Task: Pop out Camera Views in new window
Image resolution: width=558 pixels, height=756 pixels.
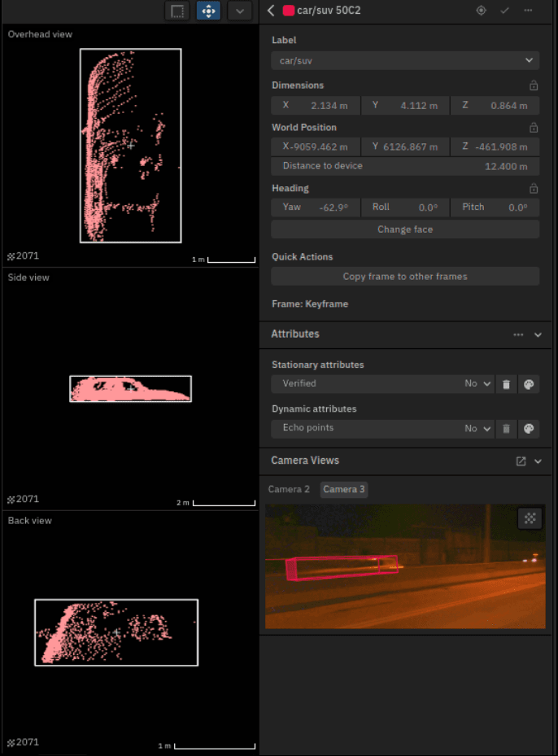Action: pyautogui.click(x=521, y=461)
